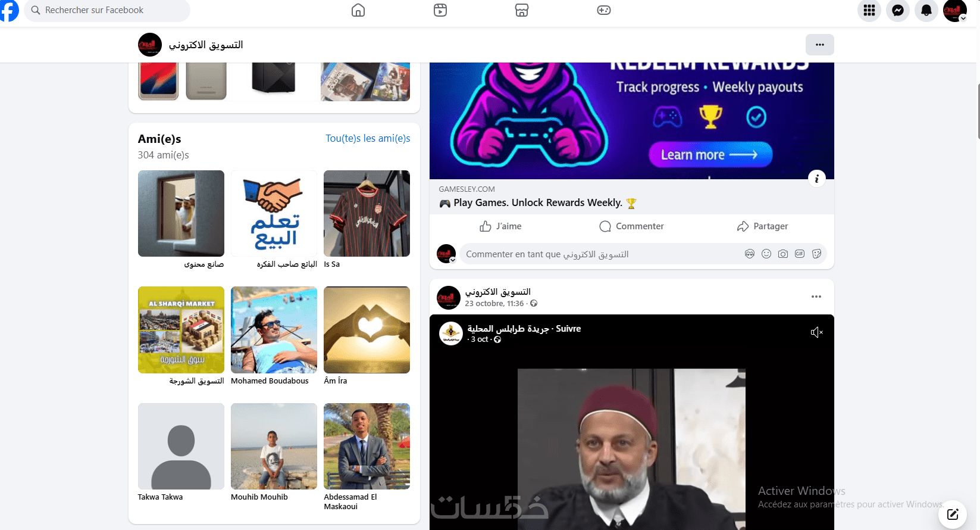Open the Video tab icon
The image size is (980, 530).
pos(440,10)
